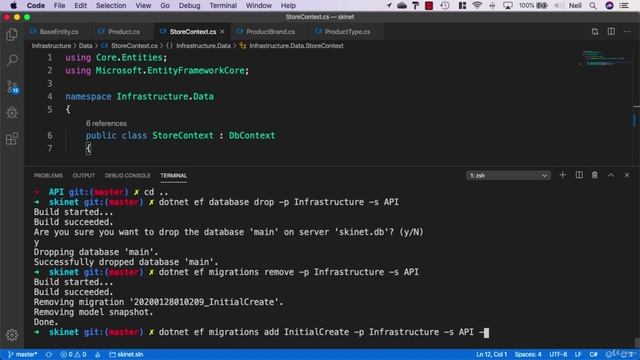
Task: Close the terminal panel
Action: (x=627, y=175)
